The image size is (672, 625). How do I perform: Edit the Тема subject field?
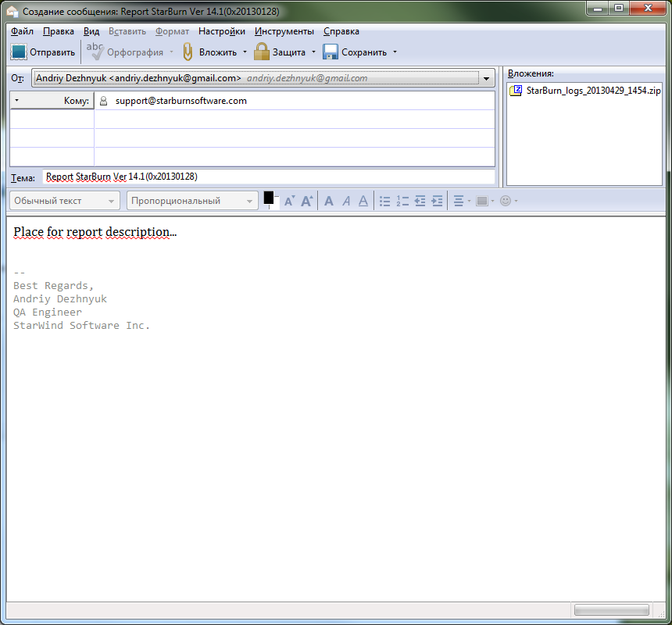268,177
